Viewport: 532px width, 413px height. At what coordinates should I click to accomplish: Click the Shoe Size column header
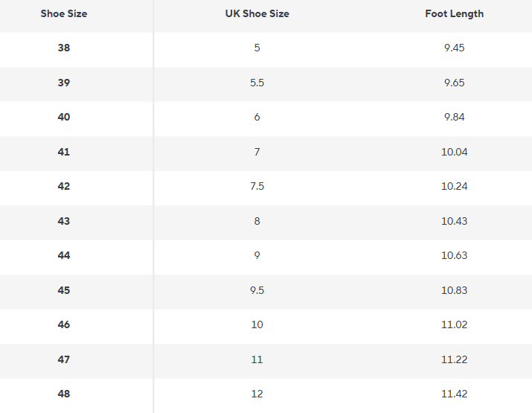click(64, 13)
